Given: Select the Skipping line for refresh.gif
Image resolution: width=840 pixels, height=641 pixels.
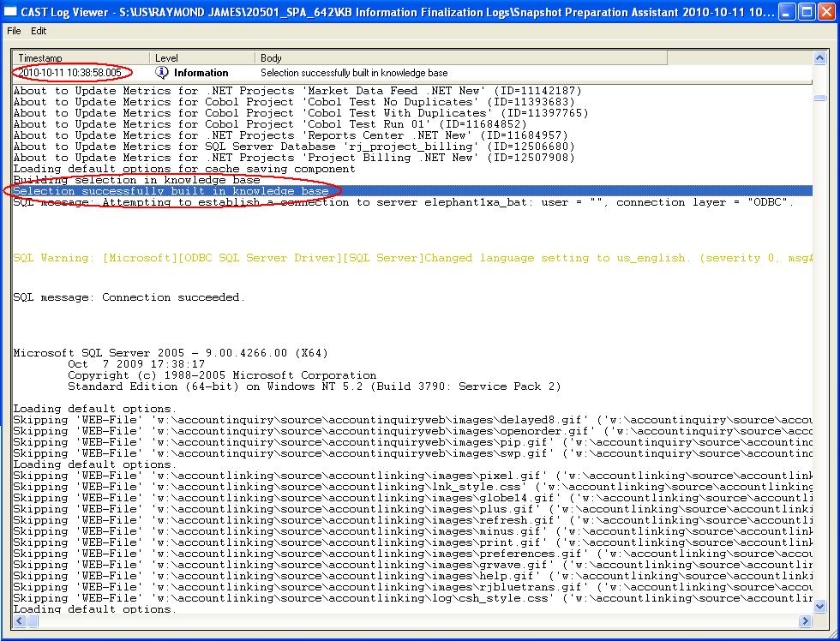Looking at the screenshot, I should pyautogui.click(x=412, y=520).
